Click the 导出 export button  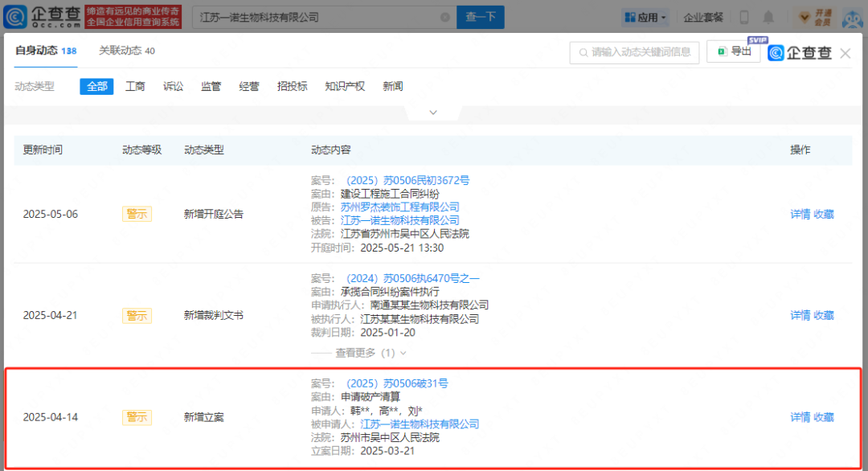[x=734, y=51]
